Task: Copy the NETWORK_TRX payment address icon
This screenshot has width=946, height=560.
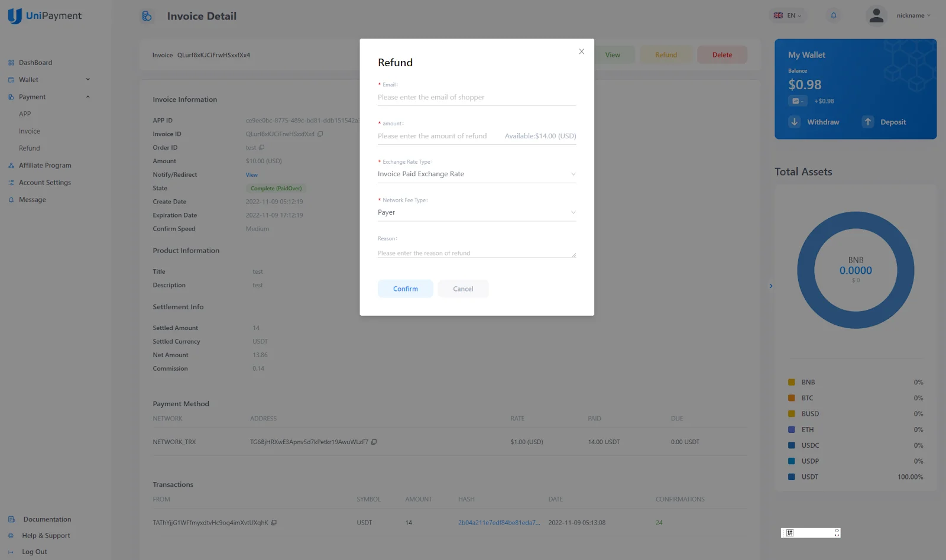Action: click(374, 442)
